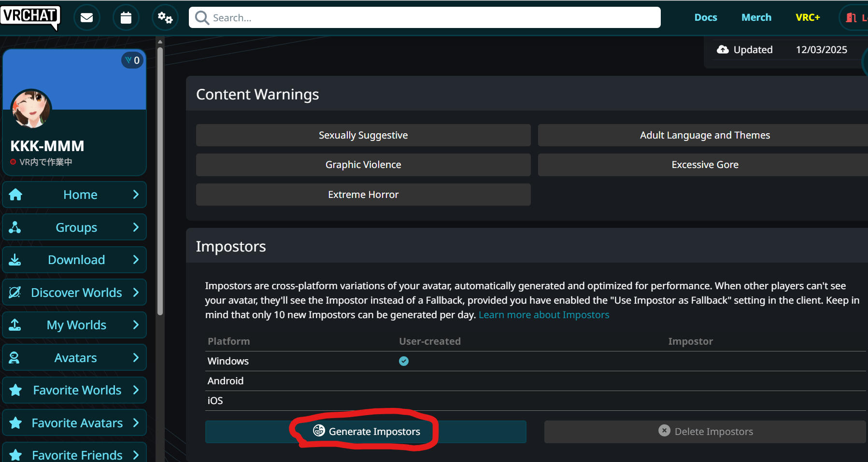Click the VRChat logo
Viewport: 868px width, 462px height.
[x=30, y=17]
